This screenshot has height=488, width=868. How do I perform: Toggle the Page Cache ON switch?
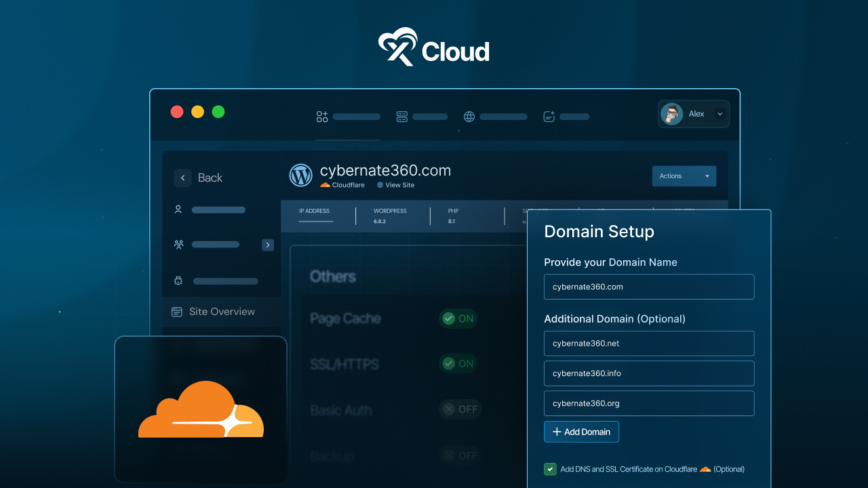pyautogui.click(x=458, y=319)
